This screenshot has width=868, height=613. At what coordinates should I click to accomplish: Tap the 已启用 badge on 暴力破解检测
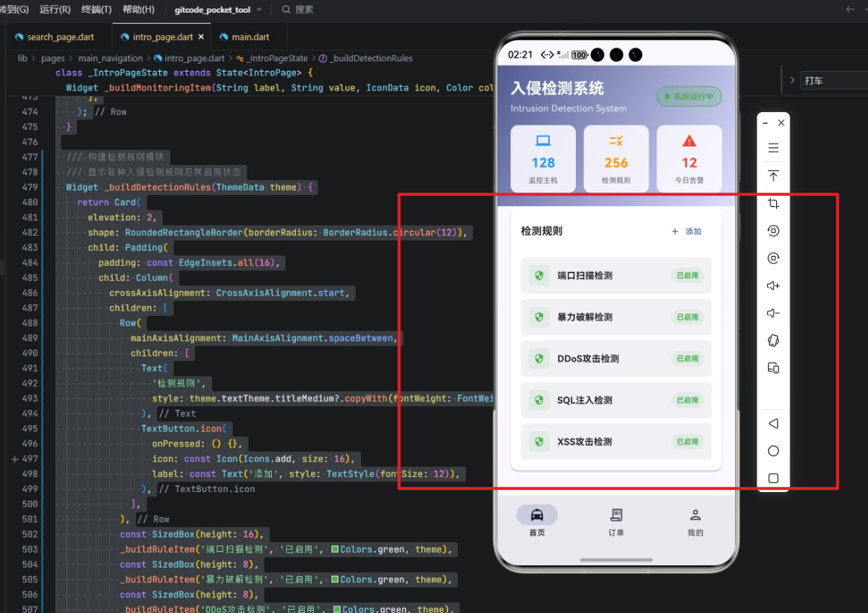687,317
